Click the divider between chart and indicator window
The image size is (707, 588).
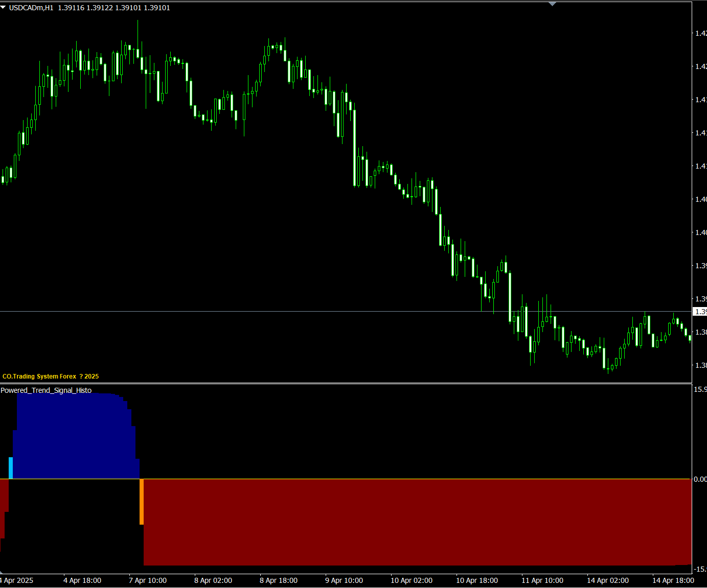pos(346,383)
